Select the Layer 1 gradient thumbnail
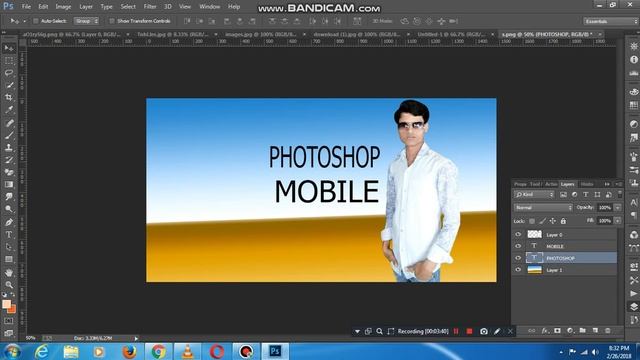 pos(534,270)
